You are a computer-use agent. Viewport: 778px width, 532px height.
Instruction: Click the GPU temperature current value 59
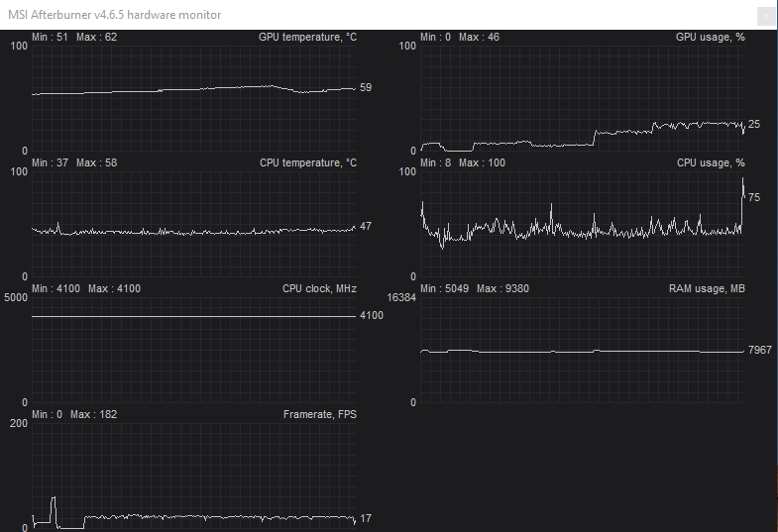point(366,88)
